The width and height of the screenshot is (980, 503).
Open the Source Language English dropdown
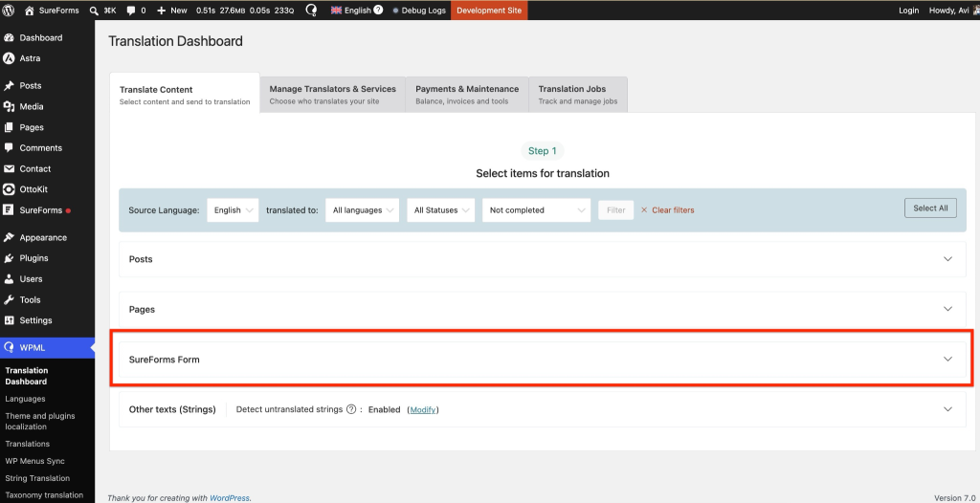[233, 210]
